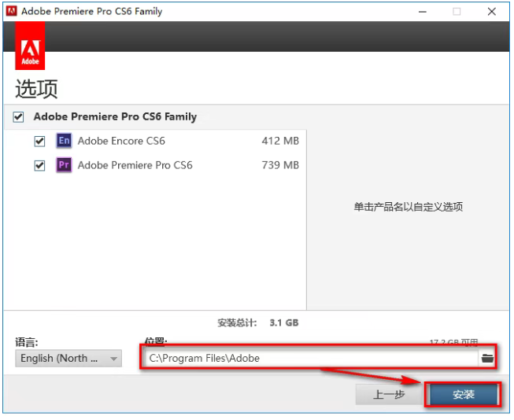Viewport: 514px width, 420px height.
Task: Click the 单击产品名以自定义选项 hint text
Action: [408, 207]
